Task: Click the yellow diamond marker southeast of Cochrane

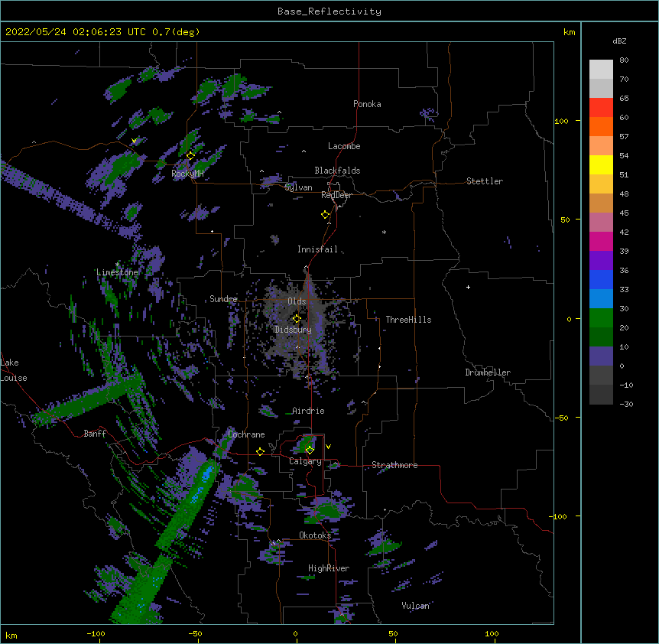Action: coord(260,452)
